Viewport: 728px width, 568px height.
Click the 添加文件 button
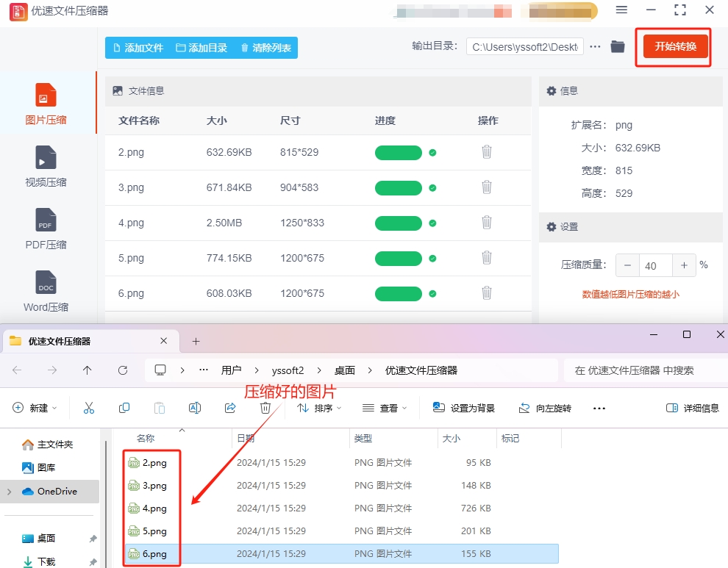point(138,48)
